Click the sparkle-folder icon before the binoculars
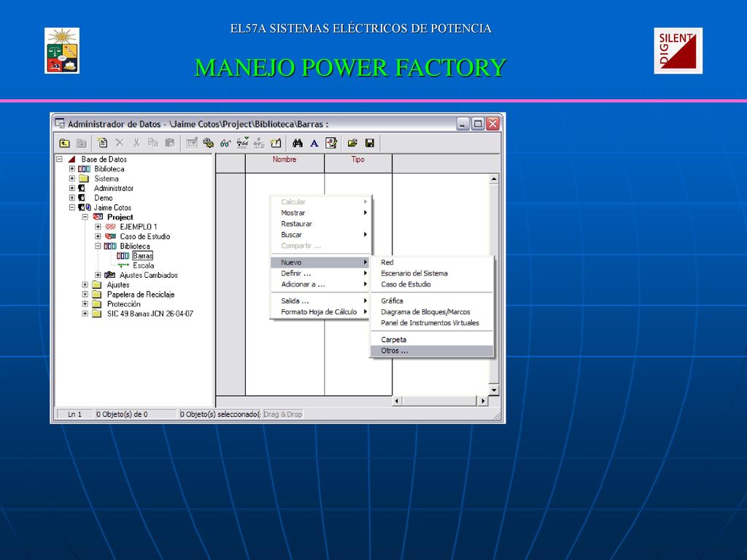 276,143
